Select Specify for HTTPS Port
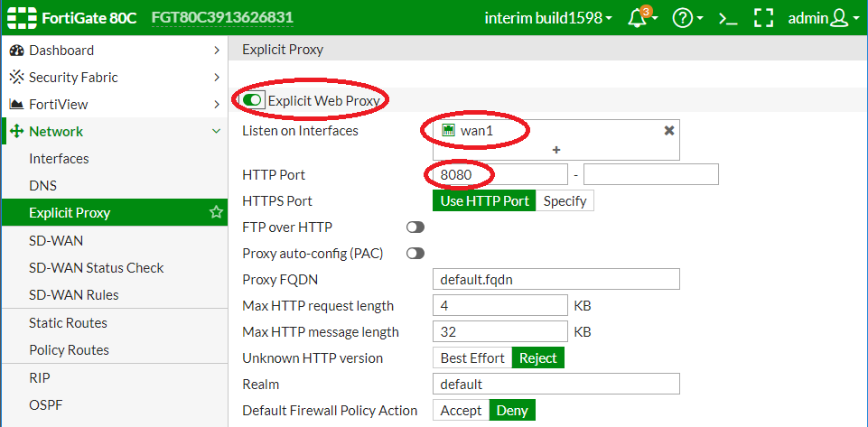The width and height of the screenshot is (868, 427). coord(565,200)
